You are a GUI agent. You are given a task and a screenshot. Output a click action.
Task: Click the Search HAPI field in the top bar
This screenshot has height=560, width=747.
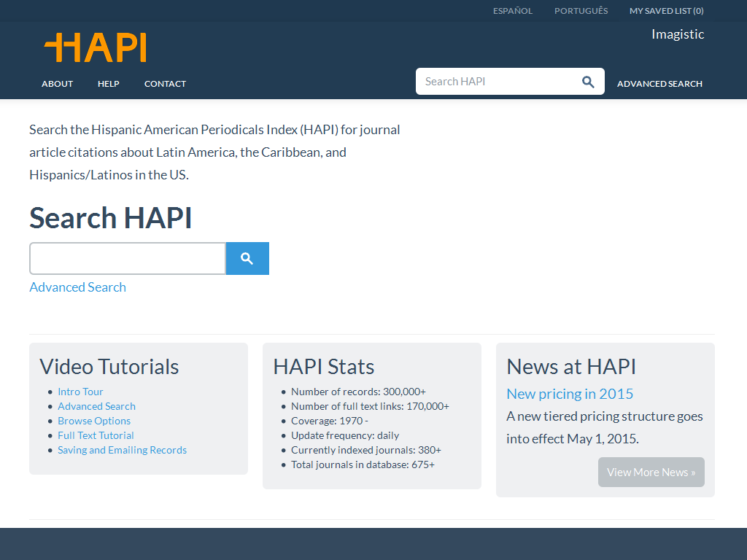496,81
